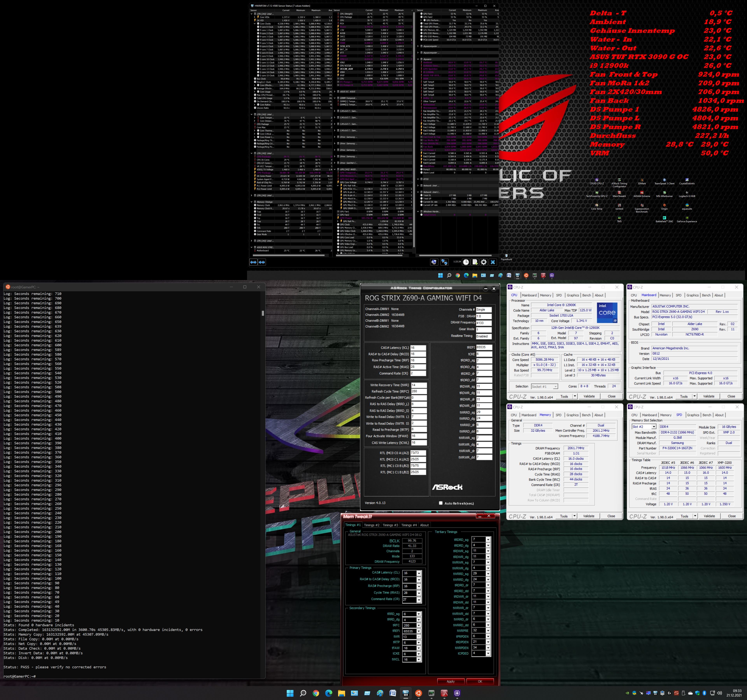The width and height of the screenshot is (747, 700).
Task: Click HWiNFO network computers icon
Action: click(x=445, y=262)
